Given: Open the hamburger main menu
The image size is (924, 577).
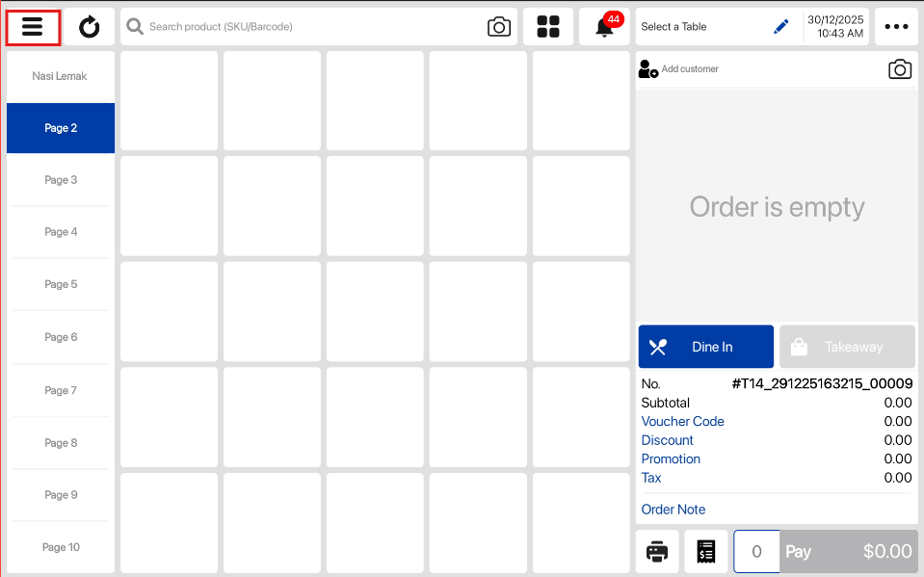Looking at the screenshot, I should [x=34, y=27].
